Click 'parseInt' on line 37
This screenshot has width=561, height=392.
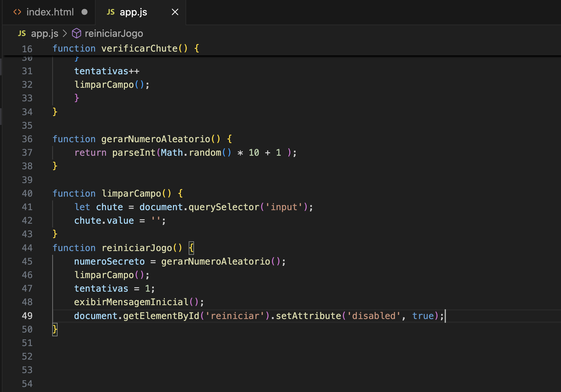click(x=134, y=153)
